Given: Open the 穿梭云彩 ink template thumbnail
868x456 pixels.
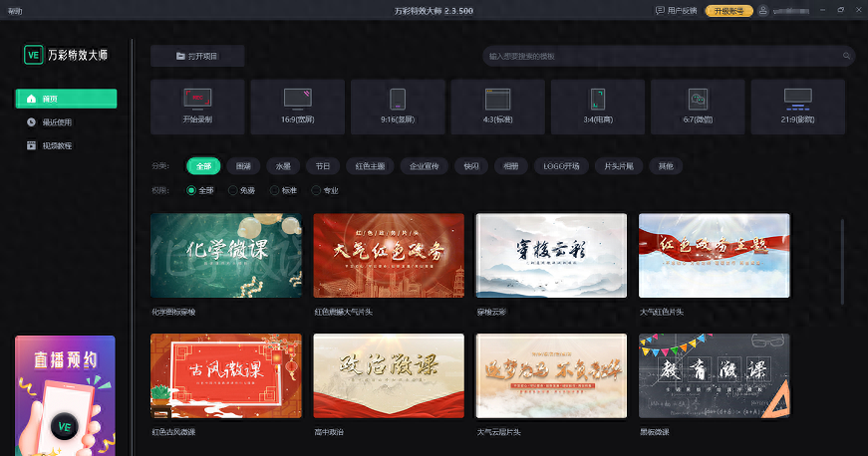Looking at the screenshot, I should point(551,255).
